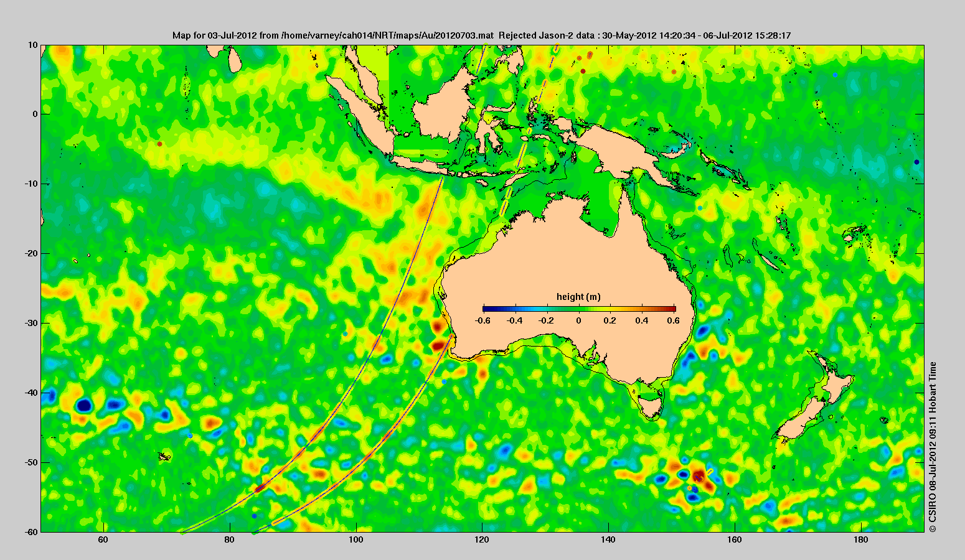
Task: Click the deep blue eddy near 57°E, 42°S
Action: pos(83,406)
